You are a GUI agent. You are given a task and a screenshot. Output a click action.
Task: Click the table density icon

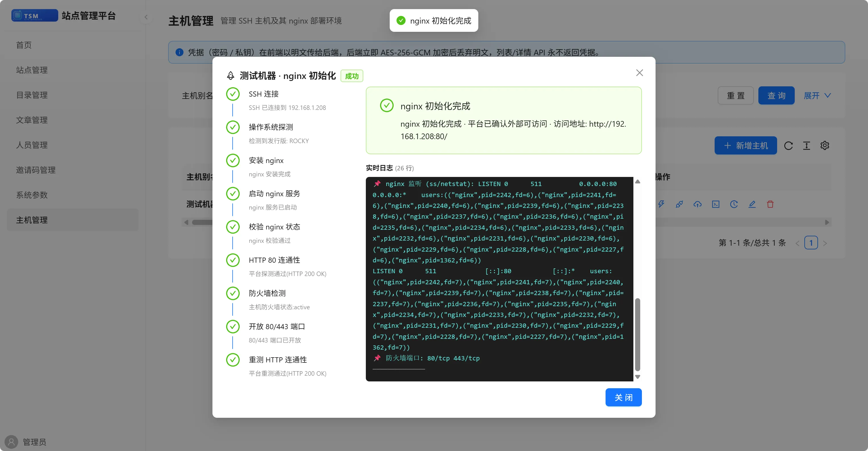806,145
